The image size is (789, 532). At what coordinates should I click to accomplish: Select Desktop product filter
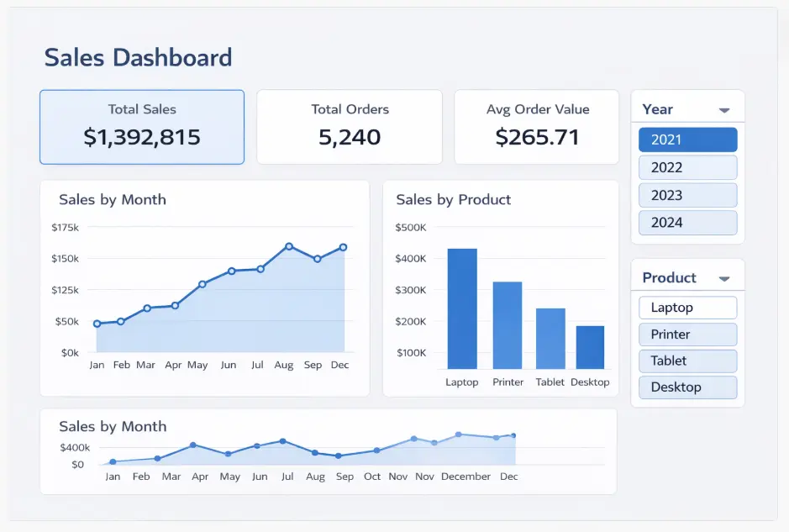point(688,387)
